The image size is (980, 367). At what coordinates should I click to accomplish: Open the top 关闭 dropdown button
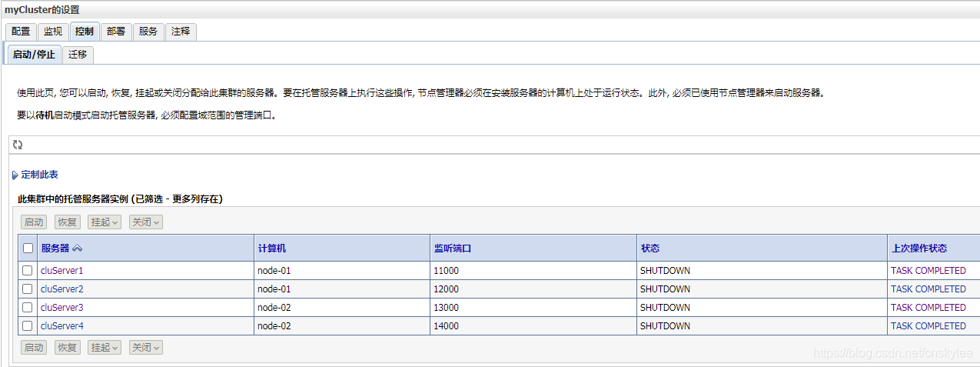tap(146, 222)
